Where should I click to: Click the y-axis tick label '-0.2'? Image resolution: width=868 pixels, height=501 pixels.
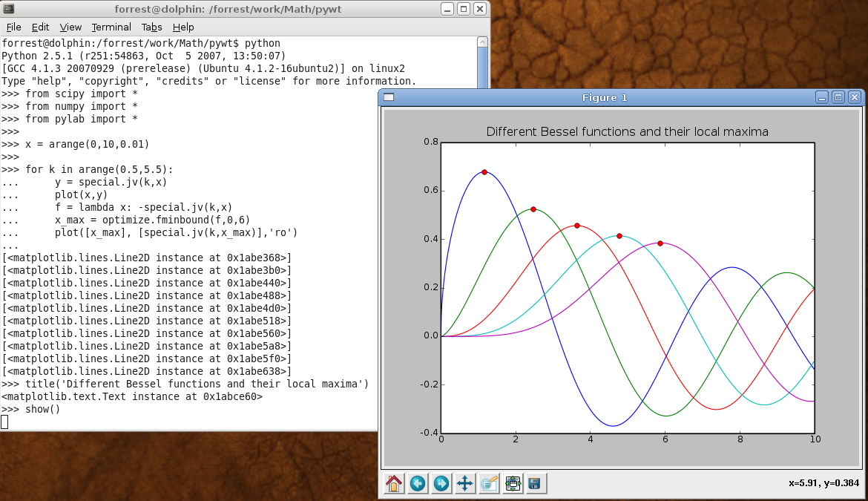[429, 384]
